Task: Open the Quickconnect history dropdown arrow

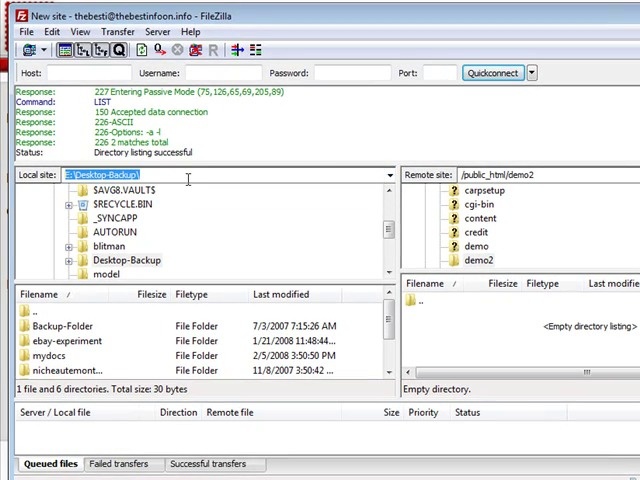Action: pyautogui.click(x=531, y=73)
